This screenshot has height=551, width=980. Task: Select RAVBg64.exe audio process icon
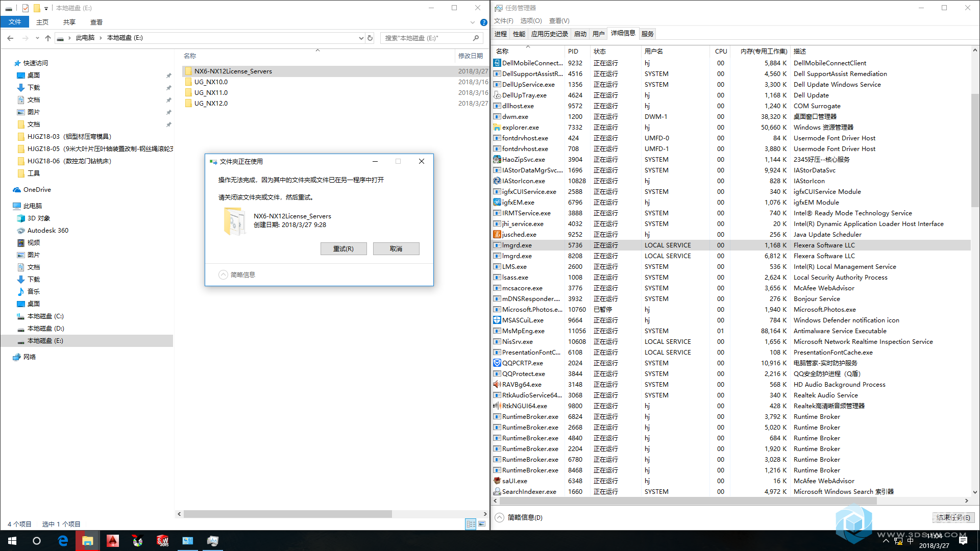(x=497, y=385)
